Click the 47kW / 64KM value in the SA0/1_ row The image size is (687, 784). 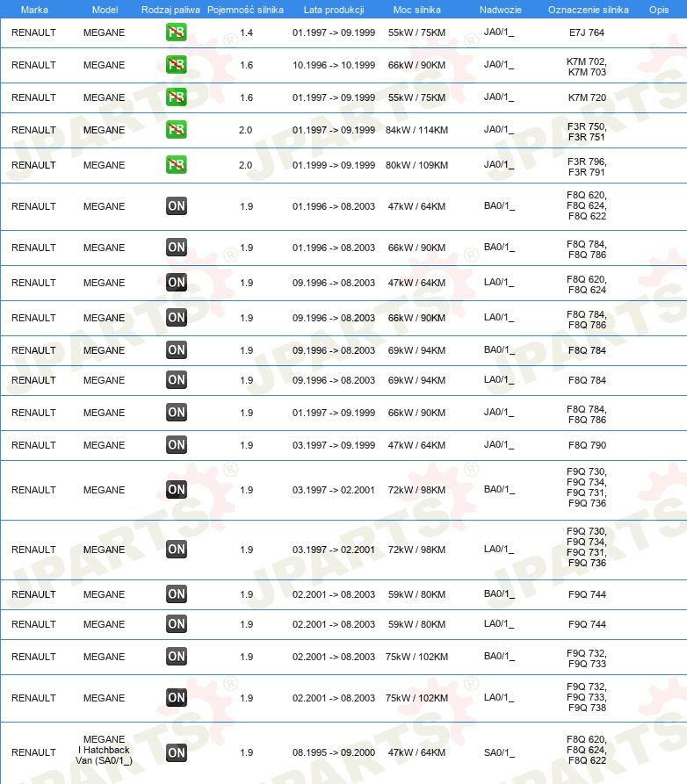(416, 752)
